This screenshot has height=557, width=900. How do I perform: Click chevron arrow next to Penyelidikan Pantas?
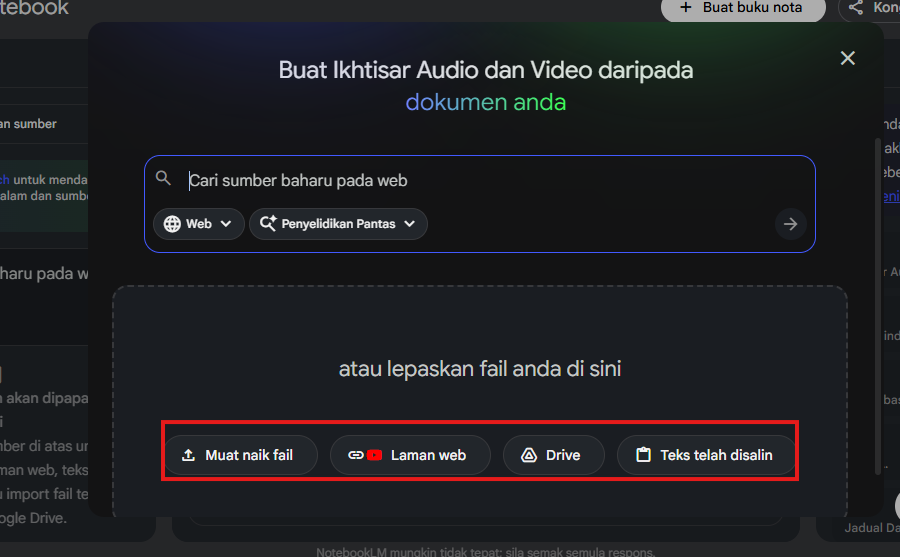(410, 224)
